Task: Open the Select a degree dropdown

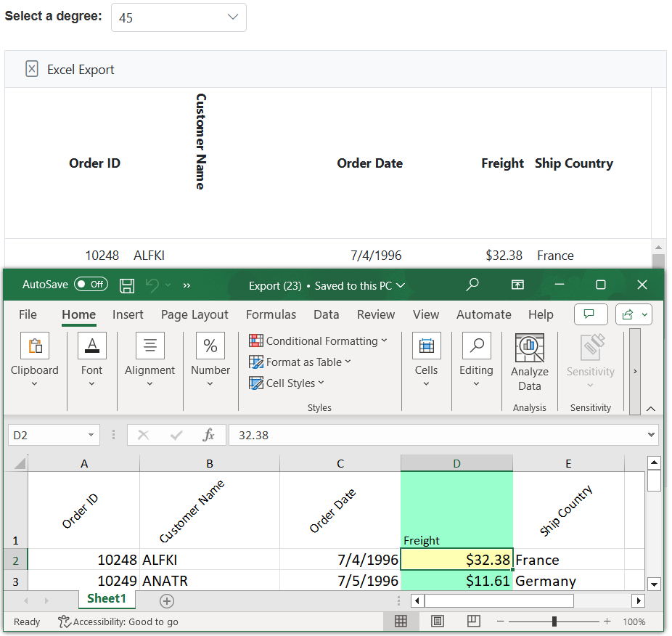Action: tap(179, 17)
